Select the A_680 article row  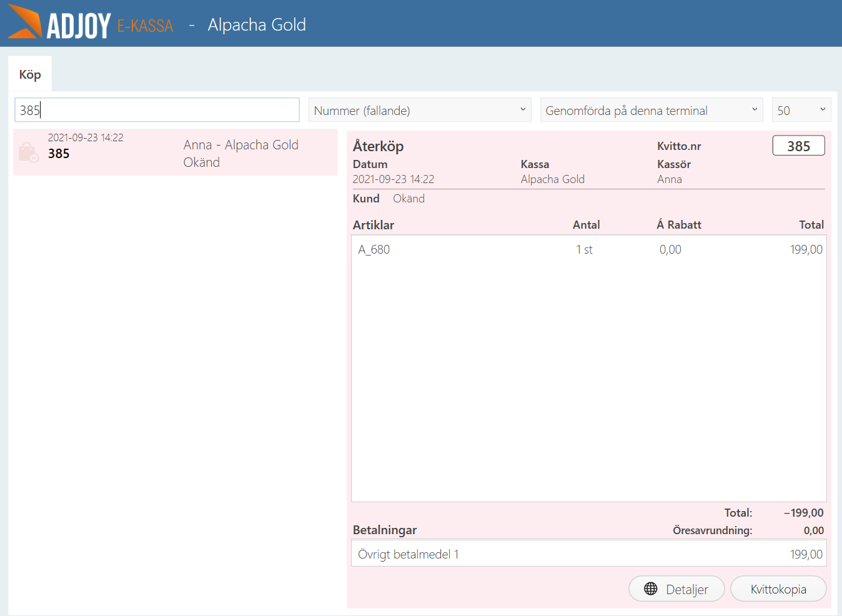589,249
